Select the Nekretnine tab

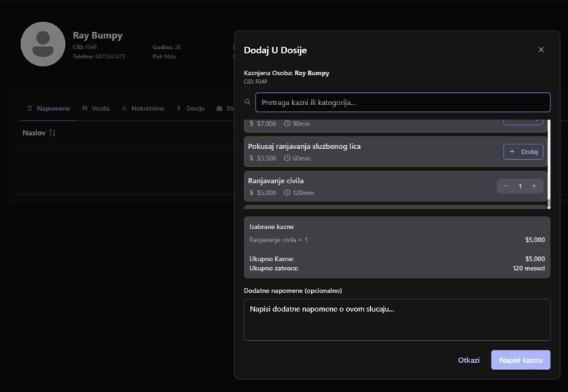pos(143,108)
